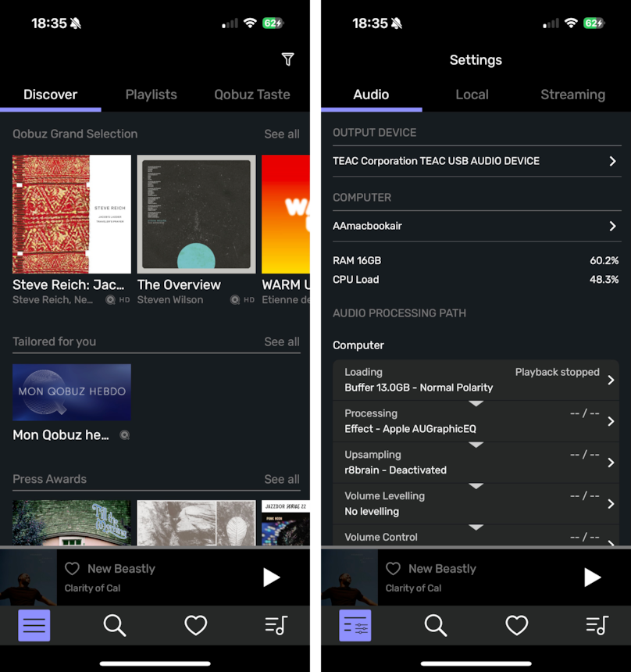631x672 pixels.
Task: Select the search magnifier in bottom navigation
Action: 115,625
